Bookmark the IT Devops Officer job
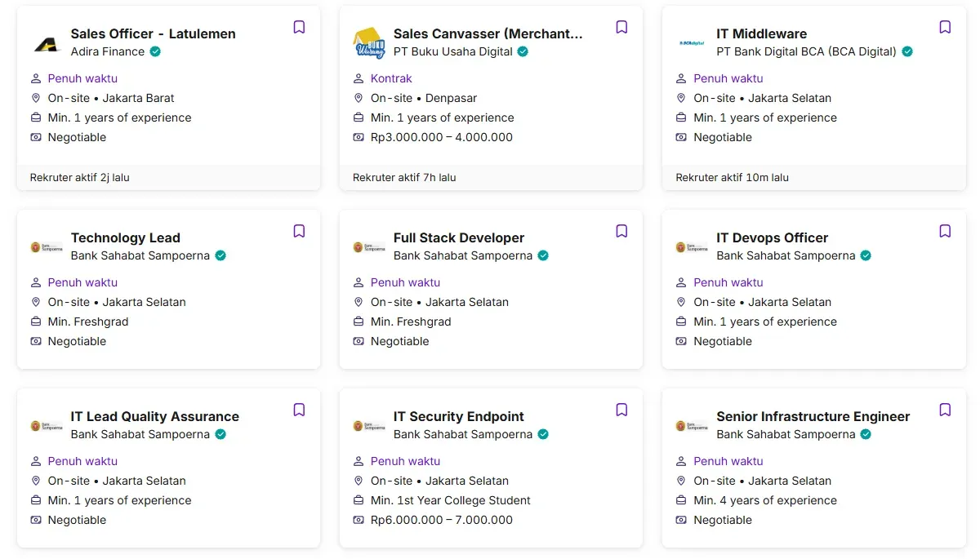Image resolution: width=980 pixels, height=559 pixels. 945,231
